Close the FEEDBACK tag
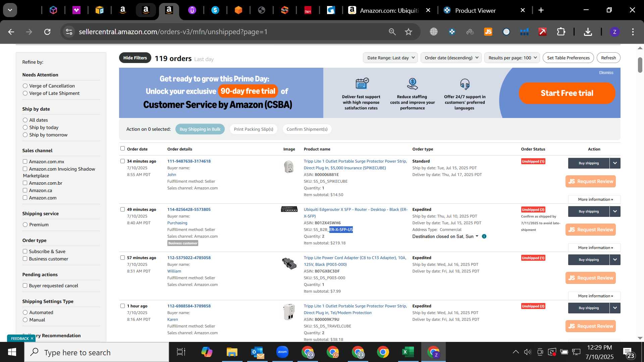 32,339
